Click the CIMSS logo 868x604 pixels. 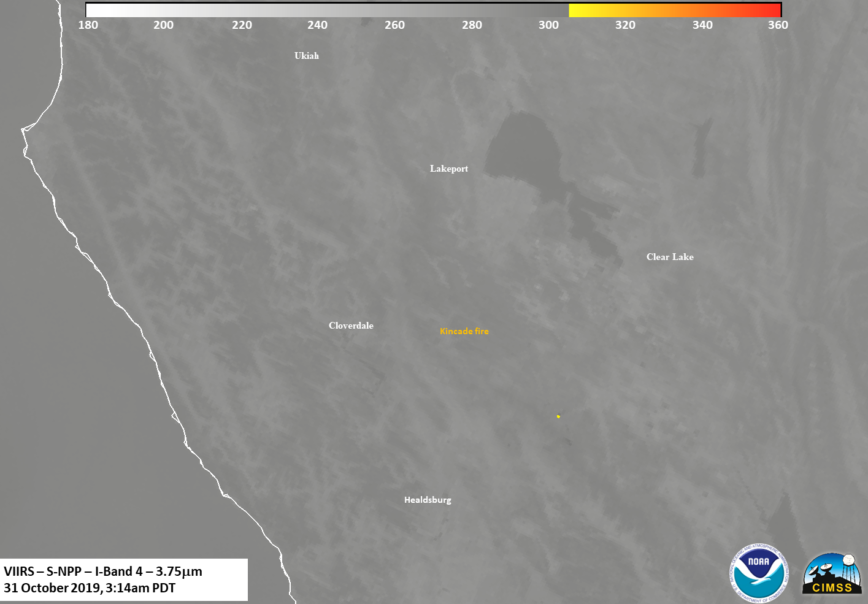pyautogui.click(x=832, y=574)
